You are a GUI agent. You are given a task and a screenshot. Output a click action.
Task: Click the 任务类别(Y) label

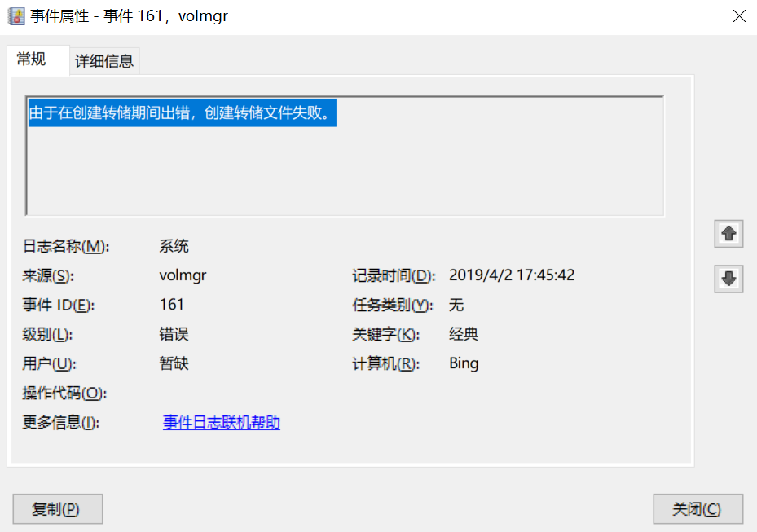[x=393, y=305]
